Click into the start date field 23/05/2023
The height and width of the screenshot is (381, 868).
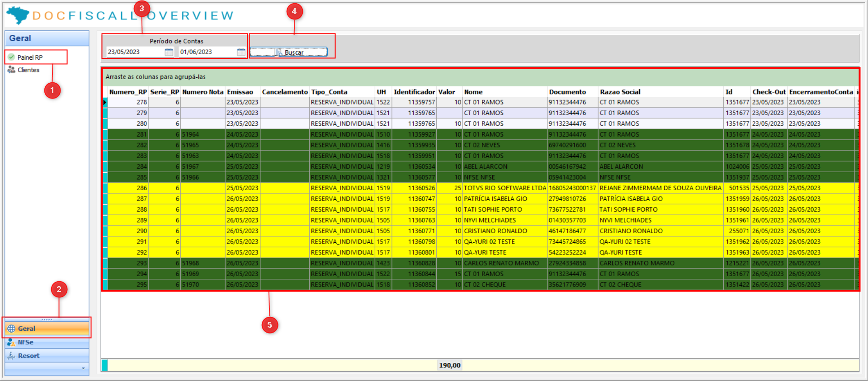click(x=135, y=52)
